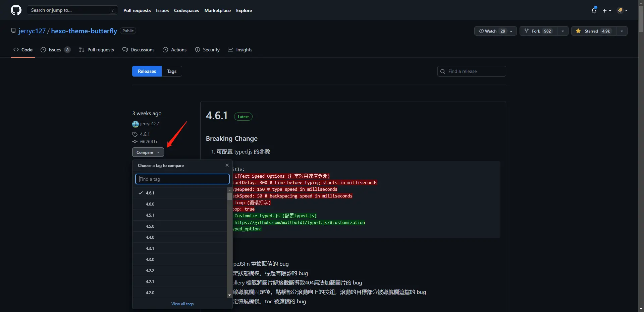644x312 pixels.
Task: Open commit 062641c link
Action: 149,142
